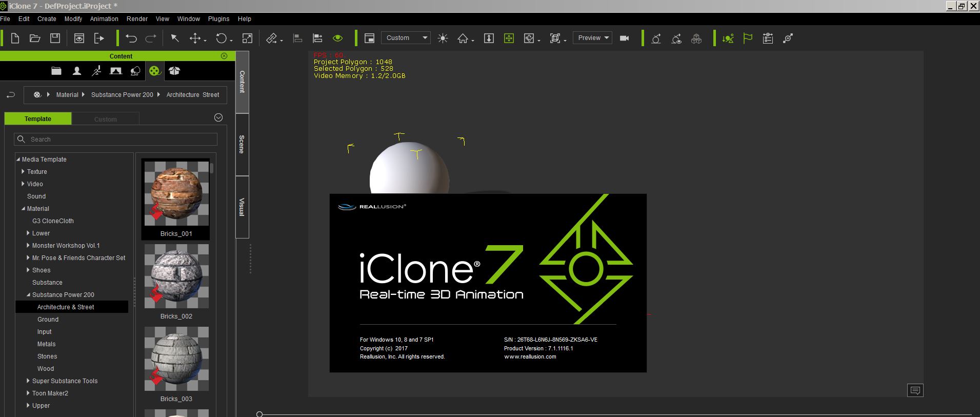Open a project using the folder icon
Screen dimensions: 980x417
click(35, 38)
